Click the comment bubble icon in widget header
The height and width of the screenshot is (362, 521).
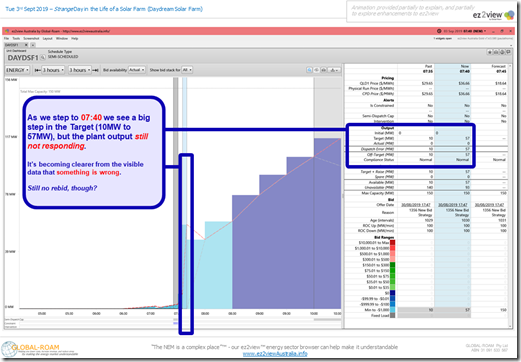pyautogui.click(x=508, y=52)
